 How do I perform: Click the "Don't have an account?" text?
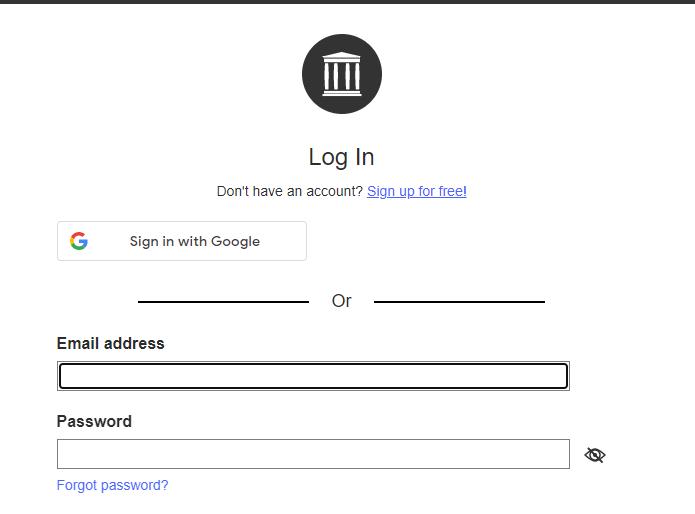tap(289, 191)
